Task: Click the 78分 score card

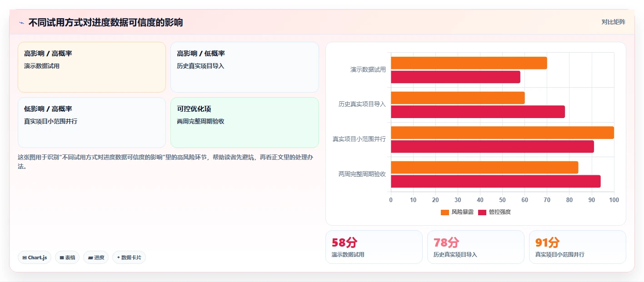Action: [476, 247]
